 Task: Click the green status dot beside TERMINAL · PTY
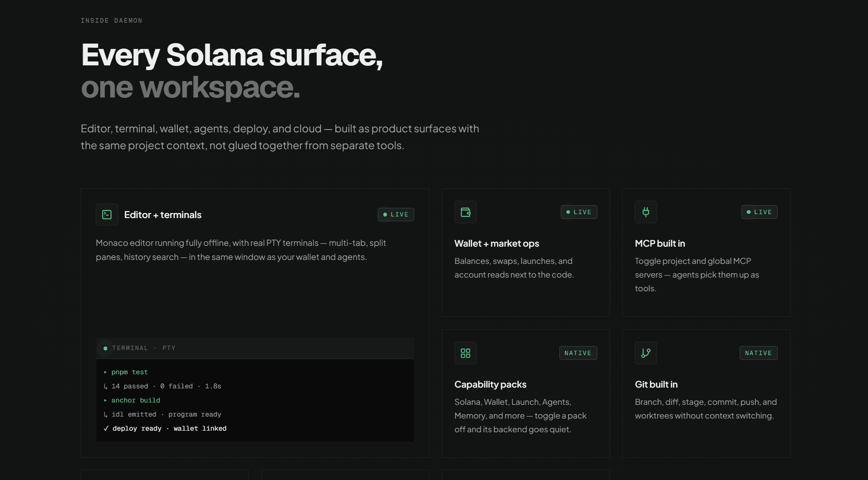[105, 348]
